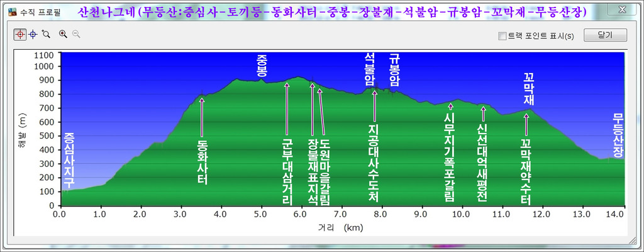Activate the zoom-to-selection magnifier tool
Image resolution: width=644 pixels, height=252 pixels.
[x=45, y=35]
